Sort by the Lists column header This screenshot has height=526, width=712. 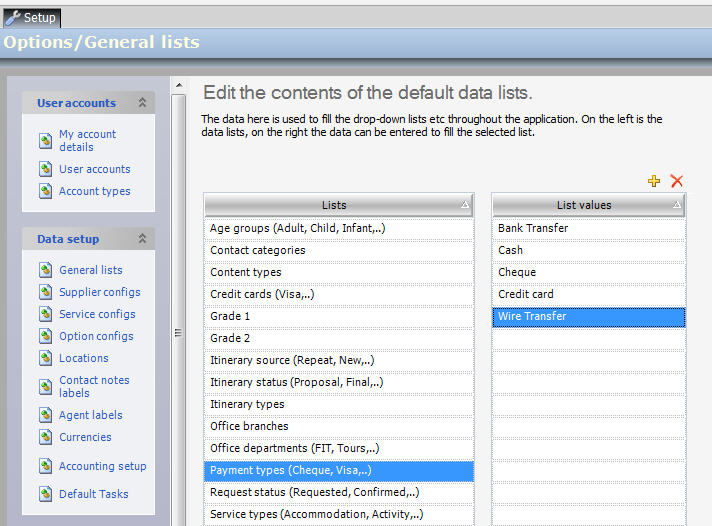(334, 205)
